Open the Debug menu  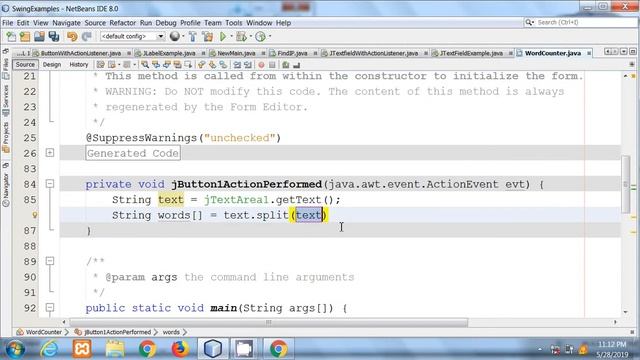click(166, 23)
